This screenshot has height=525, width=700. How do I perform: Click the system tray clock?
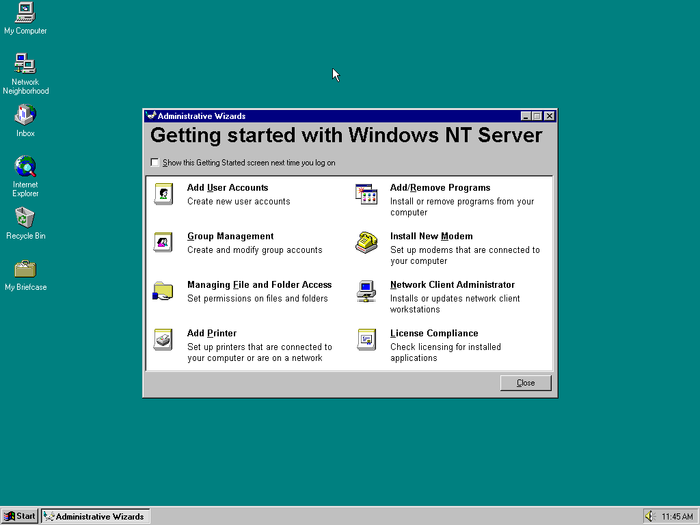(x=677, y=516)
